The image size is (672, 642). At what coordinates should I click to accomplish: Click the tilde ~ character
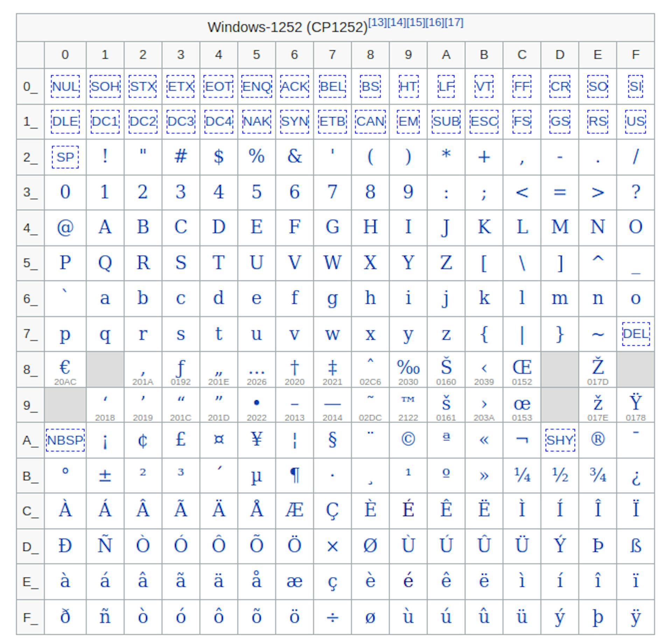tap(598, 334)
